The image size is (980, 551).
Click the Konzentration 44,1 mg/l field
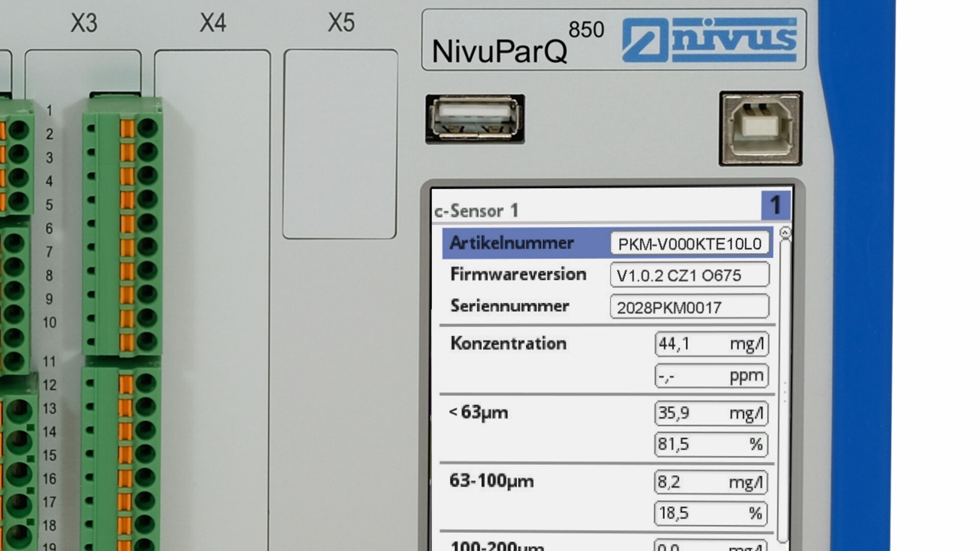pos(712,344)
